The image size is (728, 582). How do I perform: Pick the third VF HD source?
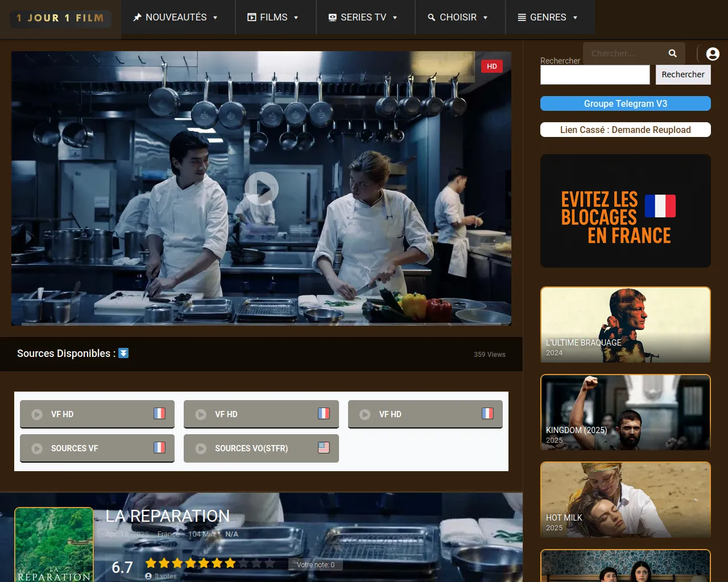tap(425, 414)
